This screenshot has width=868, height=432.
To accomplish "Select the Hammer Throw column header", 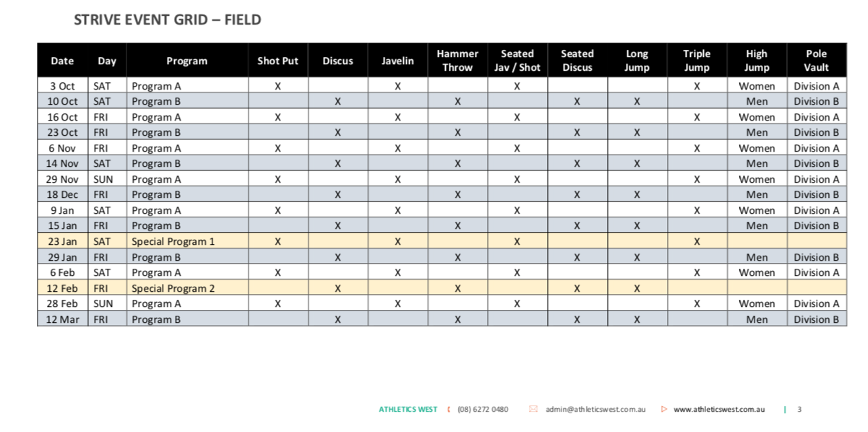I will point(457,61).
